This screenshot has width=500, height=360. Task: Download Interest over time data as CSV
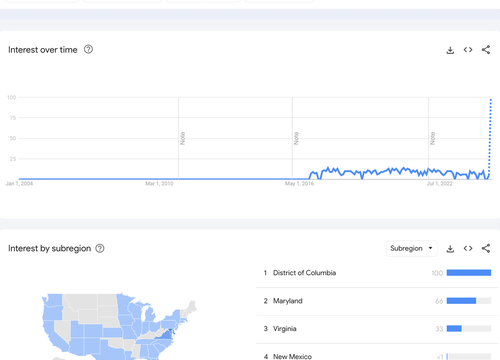coord(450,50)
